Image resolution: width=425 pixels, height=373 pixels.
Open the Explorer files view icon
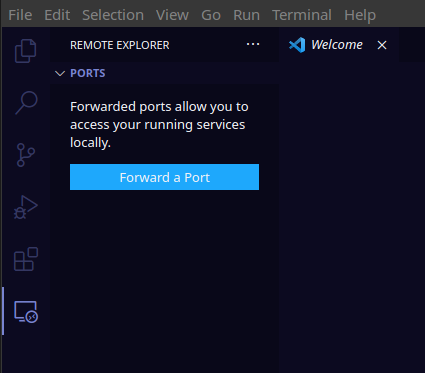pos(26,51)
